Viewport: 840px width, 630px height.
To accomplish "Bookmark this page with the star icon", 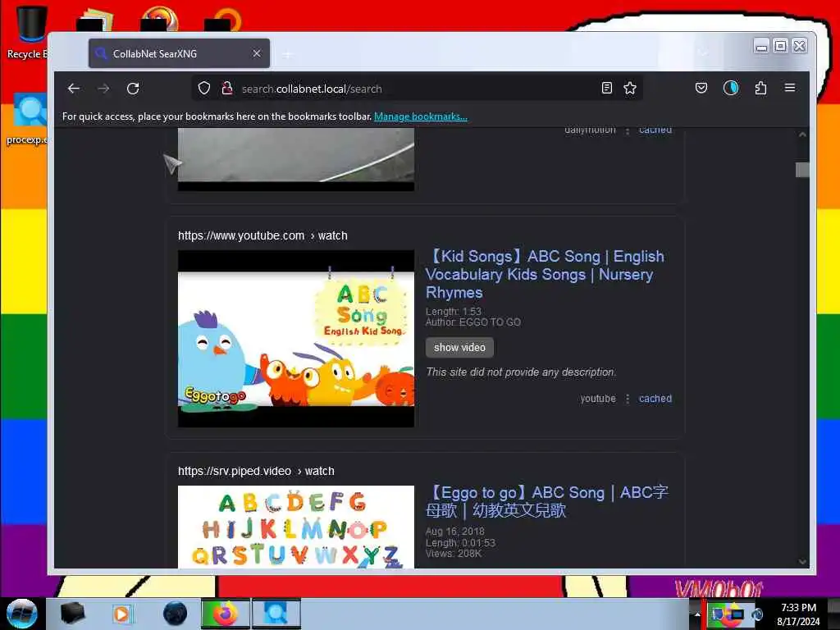I will (630, 88).
